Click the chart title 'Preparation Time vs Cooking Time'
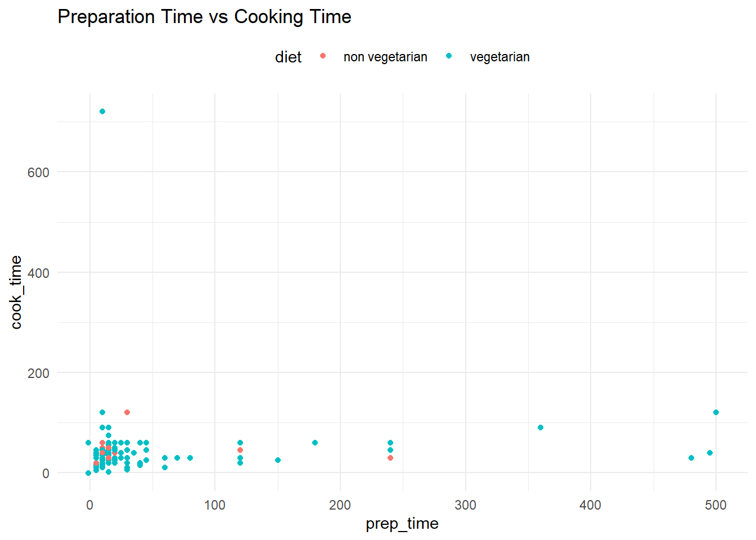The image size is (756, 540). click(x=204, y=17)
